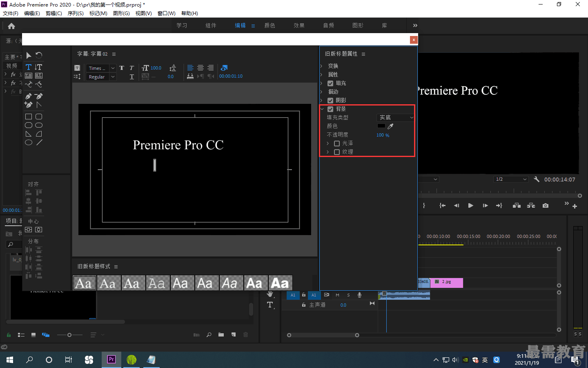Select the Add Anchor Point tool
The height and width of the screenshot is (368, 588).
tap(29, 105)
